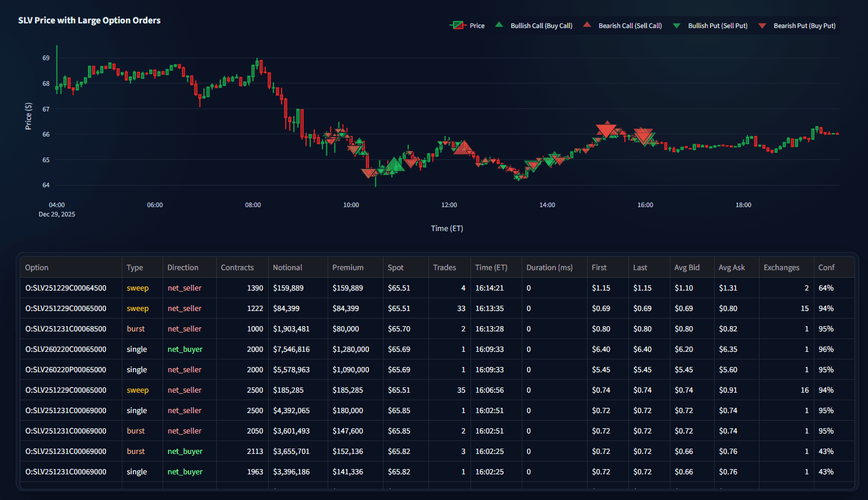Open option O:SLV251229C00064500 in the first row

(x=68, y=288)
